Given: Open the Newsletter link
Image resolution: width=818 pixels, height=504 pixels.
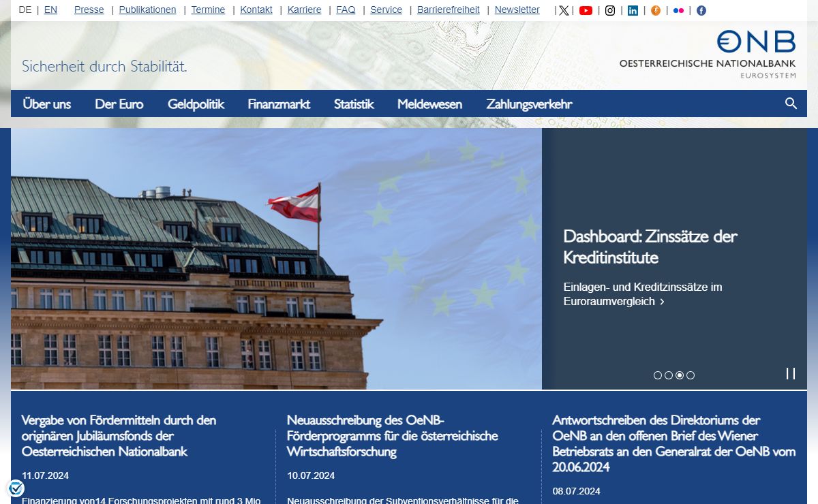Looking at the screenshot, I should [517, 10].
